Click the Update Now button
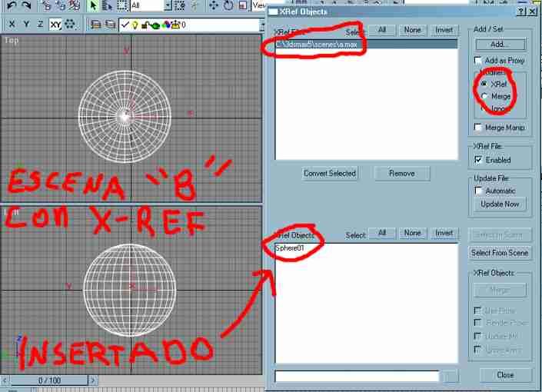This screenshot has width=542, height=392. (x=500, y=204)
